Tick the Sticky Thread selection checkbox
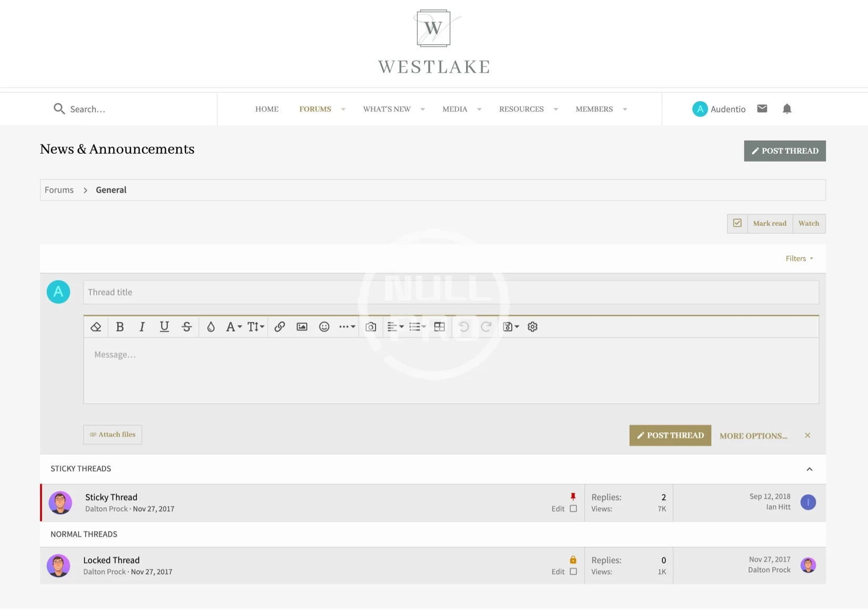868x609 pixels. [573, 509]
